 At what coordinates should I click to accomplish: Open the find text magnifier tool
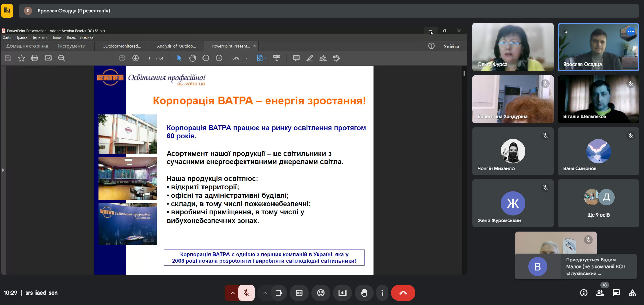62,58
